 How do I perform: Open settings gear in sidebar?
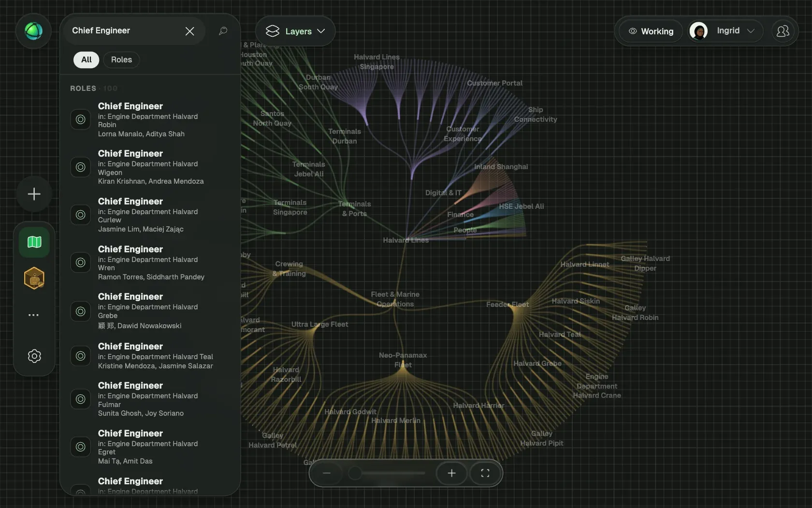pyautogui.click(x=34, y=356)
